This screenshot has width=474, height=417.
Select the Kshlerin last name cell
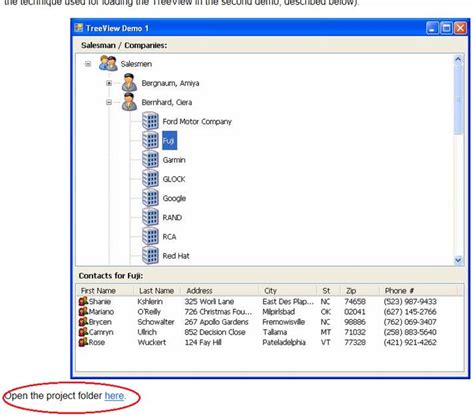150,301
